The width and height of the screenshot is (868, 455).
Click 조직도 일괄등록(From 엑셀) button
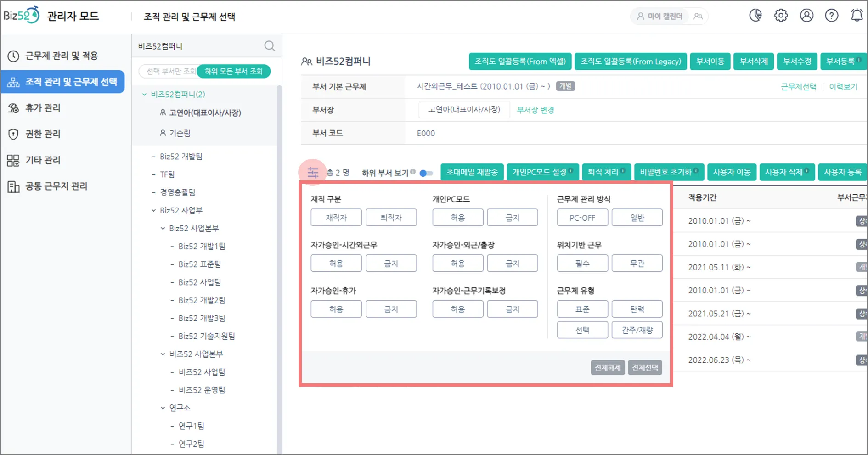pyautogui.click(x=520, y=62)
